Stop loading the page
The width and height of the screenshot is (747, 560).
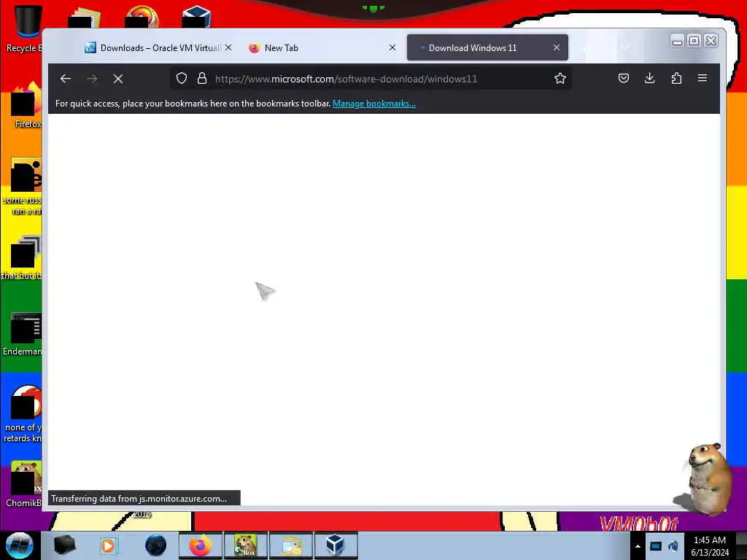click(x=118, y=79)
